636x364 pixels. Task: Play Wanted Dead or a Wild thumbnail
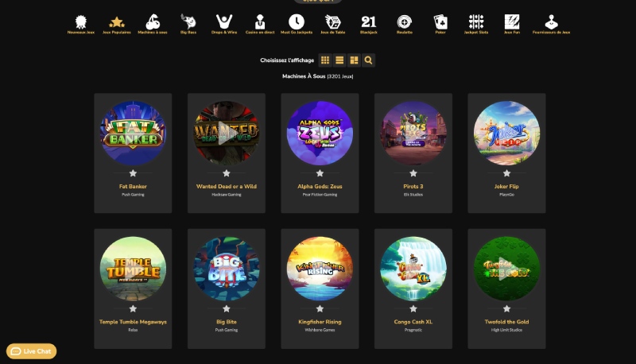tap(227, 133)
